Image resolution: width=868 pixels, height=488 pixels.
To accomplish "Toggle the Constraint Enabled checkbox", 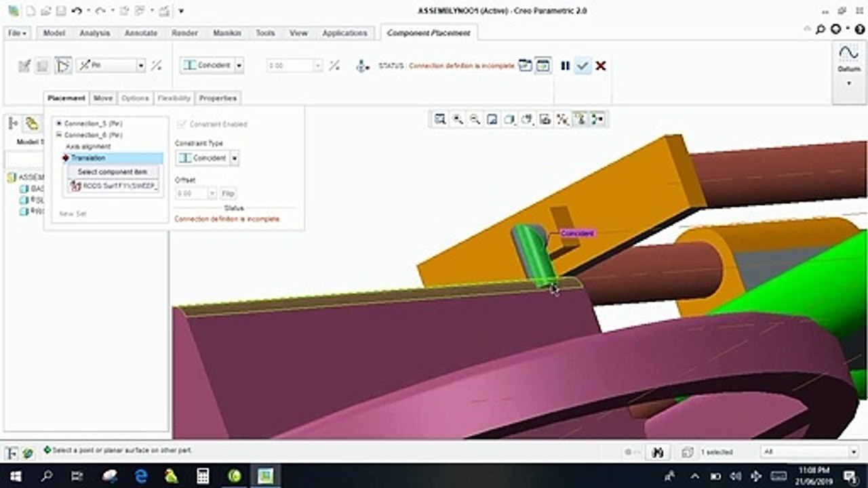I will [x=181, y=124].
